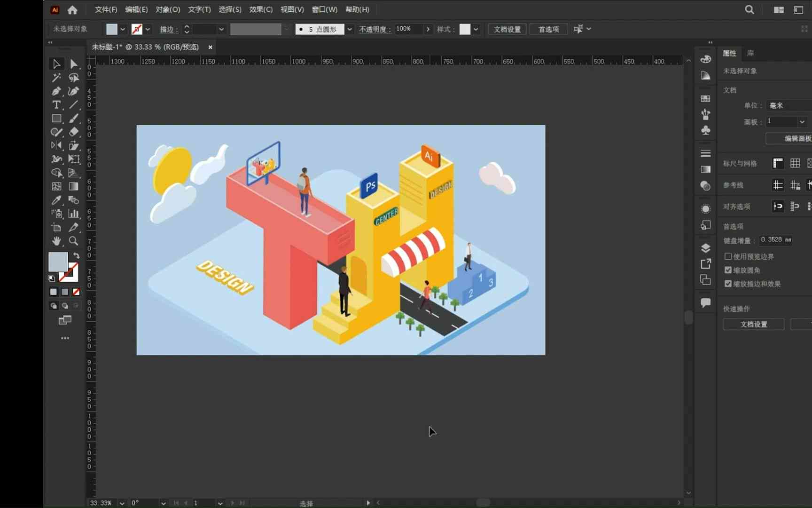This screenshot has width=812, height=508.
Task: Open the stroke color dropdown
Action: (x=148, y=29)
